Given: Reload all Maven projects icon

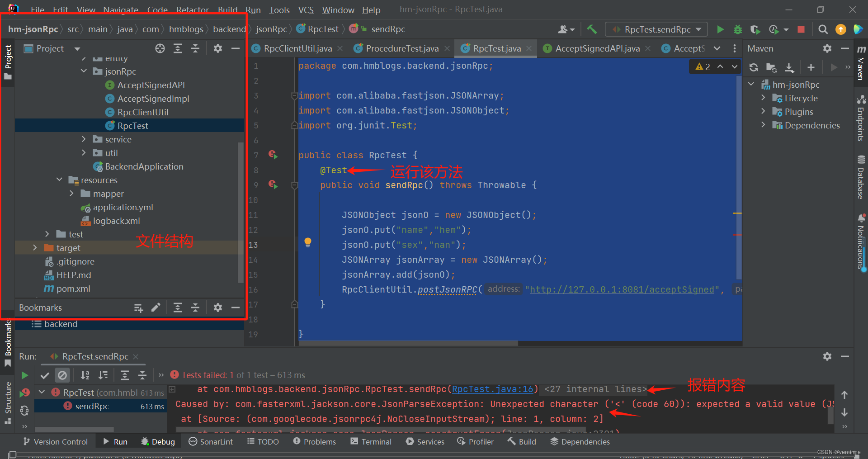Looking at the screenshot, I should click(x=753, y=67).
